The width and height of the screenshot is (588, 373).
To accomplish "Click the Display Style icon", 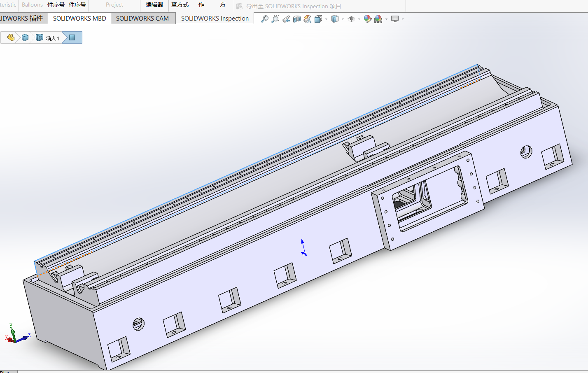I will (x=335, y=19).
